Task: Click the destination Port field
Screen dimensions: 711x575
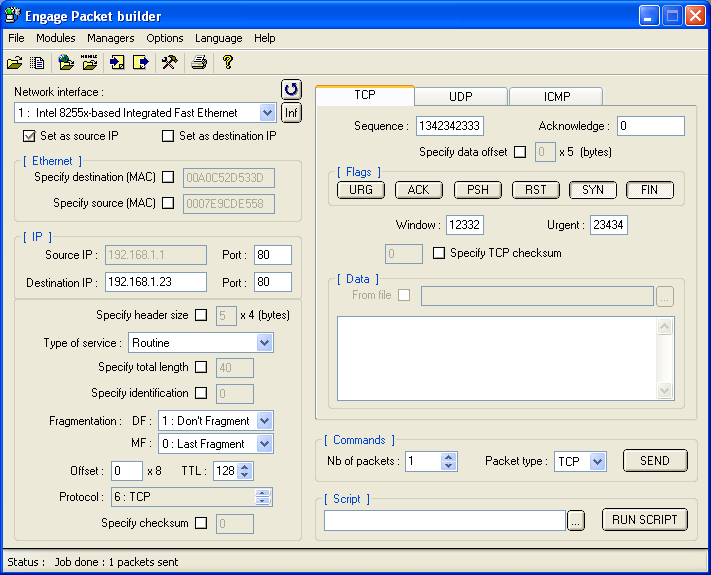Action: (273, 282)
